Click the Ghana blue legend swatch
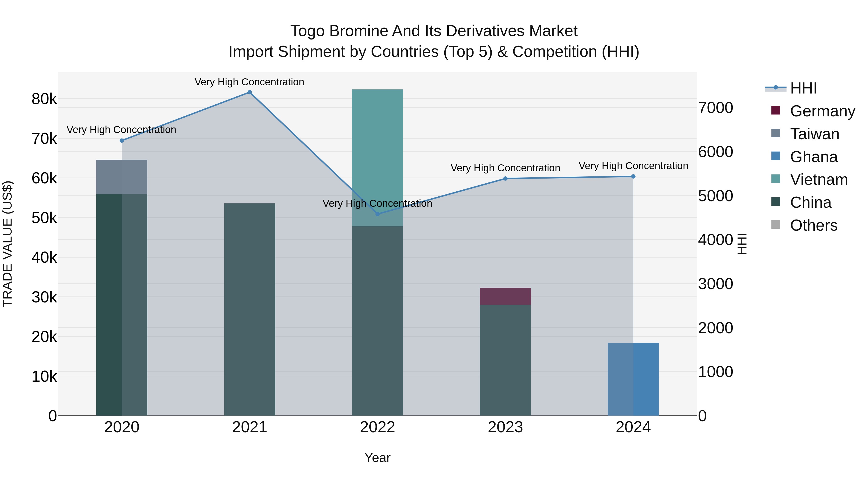 [776, 156]
